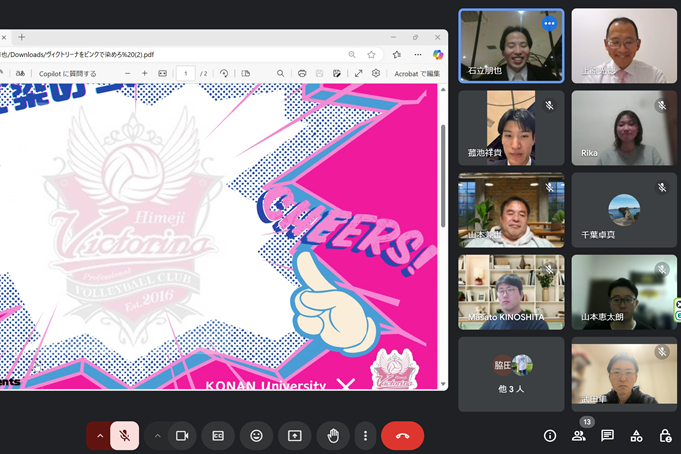Open browser settings and more menu
This screenshot has height=454, width=681.
click(415, 54)
